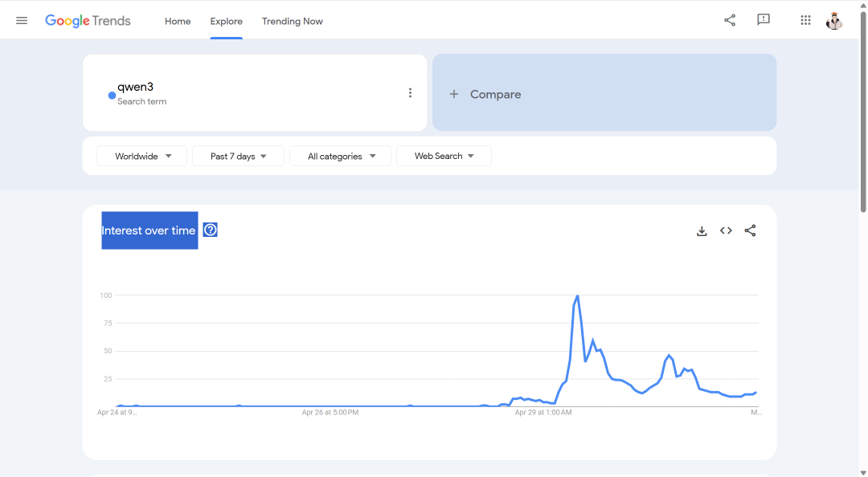The height and width of the screenshot is (477, 868).
Task: Open the send feedback icon
Action: [764, 20]
